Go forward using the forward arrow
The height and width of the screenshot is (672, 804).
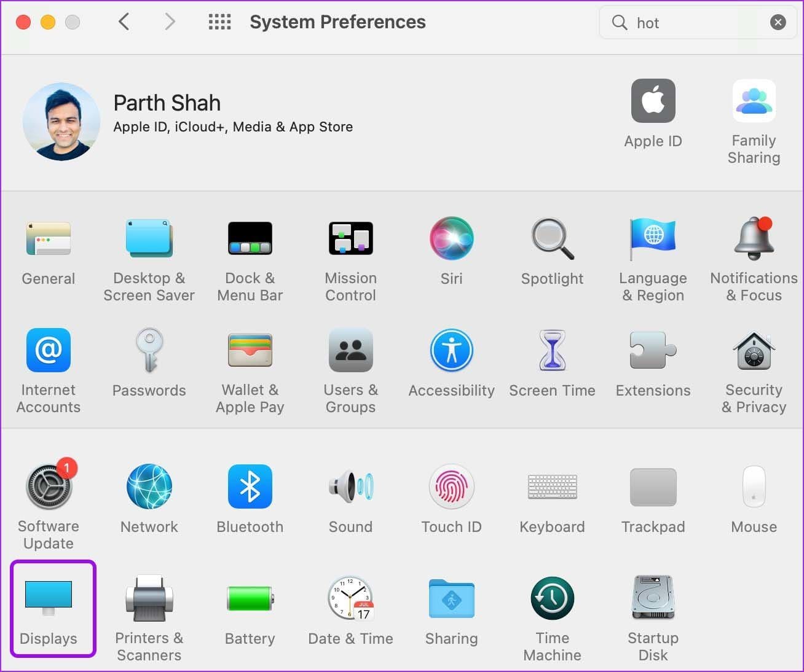(x=170, y=22)
